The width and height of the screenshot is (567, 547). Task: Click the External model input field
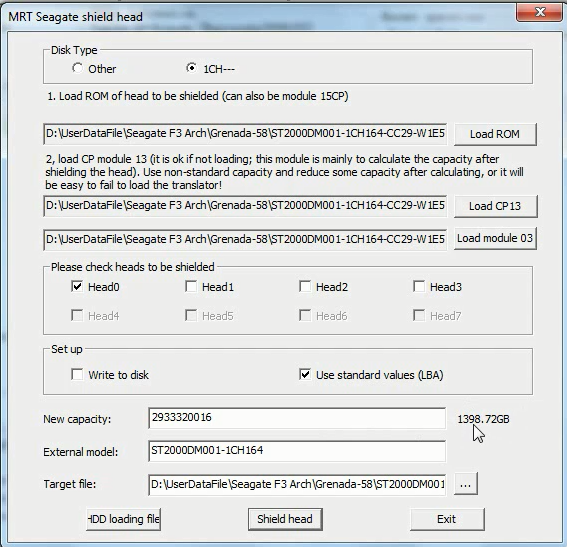click(x=297, y=451)
